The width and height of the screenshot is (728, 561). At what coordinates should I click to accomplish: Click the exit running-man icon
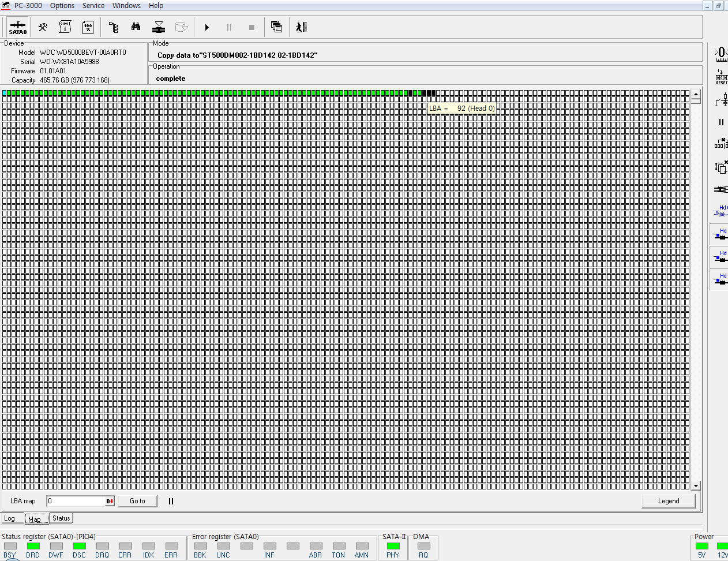coord(301,27)
